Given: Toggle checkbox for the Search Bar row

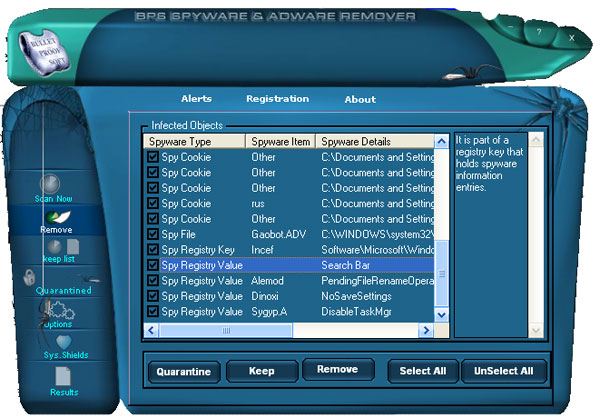Looking at the screenshot, I should (153, 265).
